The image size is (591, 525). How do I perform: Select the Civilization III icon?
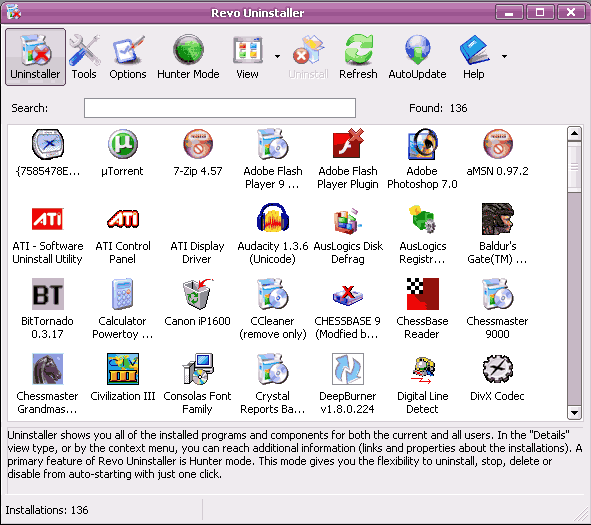(122, 369)
